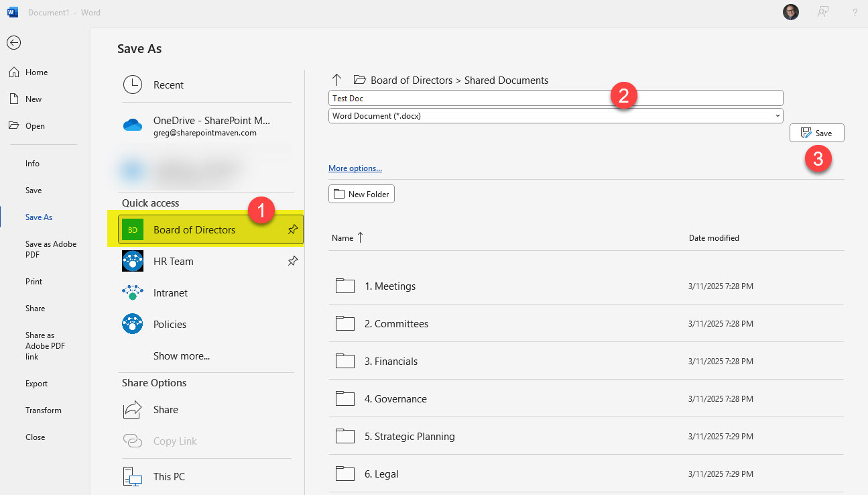Click the back arrow to exit Backstage
This screenshot has height=495, width=868.
pos(13,42)
